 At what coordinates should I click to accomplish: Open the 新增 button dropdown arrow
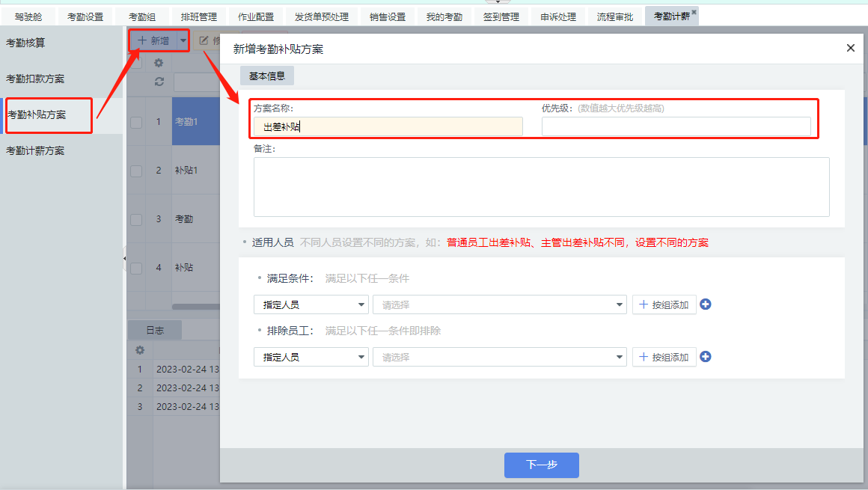183,40
